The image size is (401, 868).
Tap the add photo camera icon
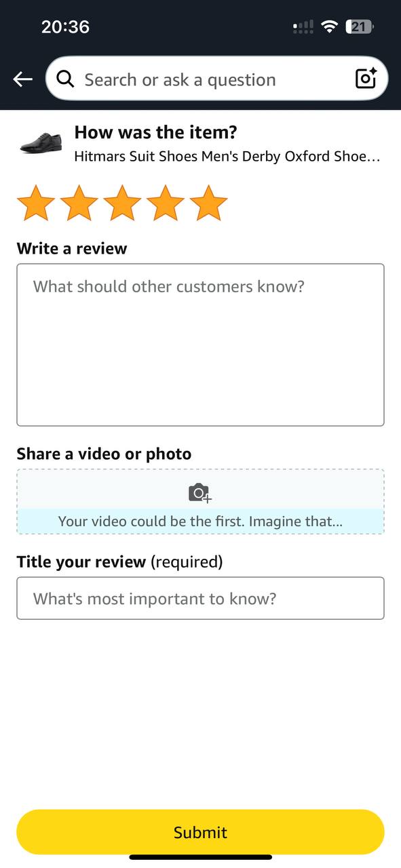pos(200,493)
